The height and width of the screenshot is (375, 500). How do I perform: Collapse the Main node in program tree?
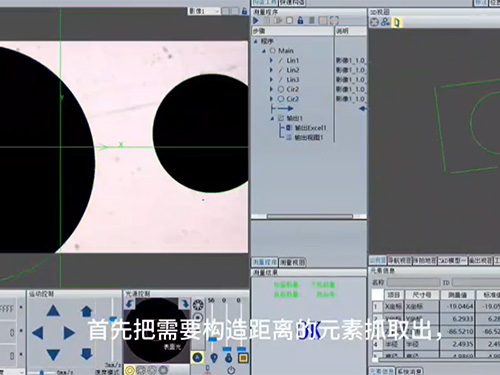(x=264, y=51)
